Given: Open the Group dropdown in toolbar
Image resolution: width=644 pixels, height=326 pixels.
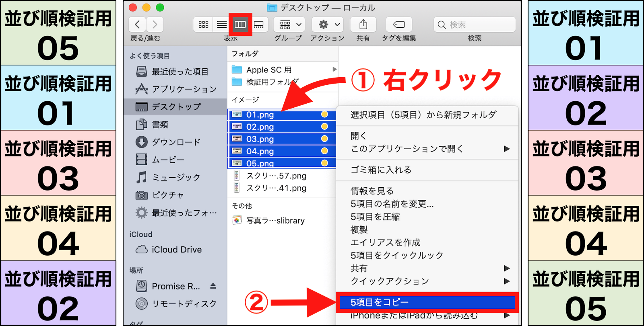Looking at the screenshot, I should coord(289,25).
